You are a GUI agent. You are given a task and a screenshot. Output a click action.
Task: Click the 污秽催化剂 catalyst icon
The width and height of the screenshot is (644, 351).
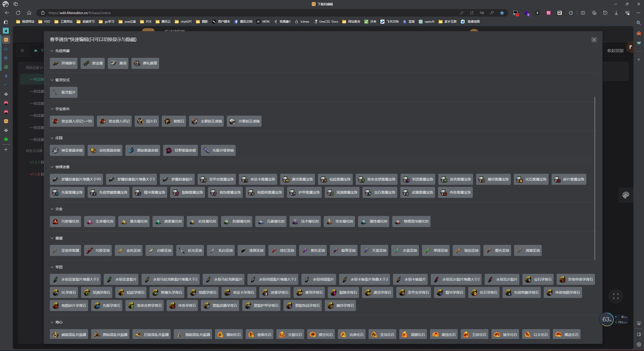click(x=55, y=222)
